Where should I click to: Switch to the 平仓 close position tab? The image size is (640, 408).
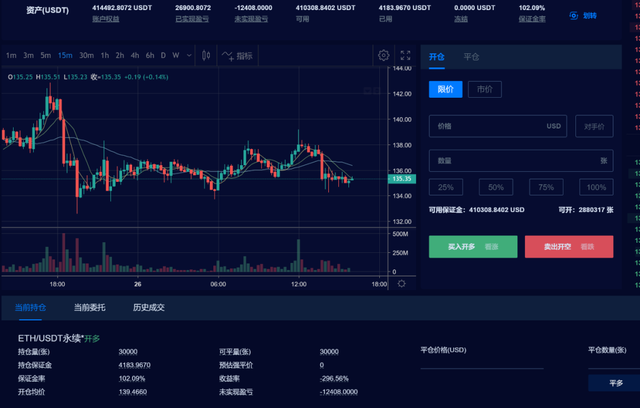tap(471, 57)
